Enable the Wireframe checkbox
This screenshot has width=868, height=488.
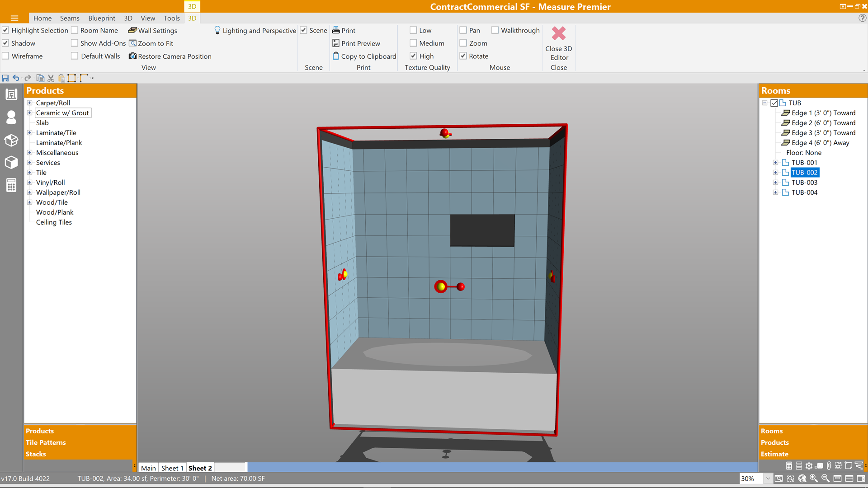click(6, 56)
